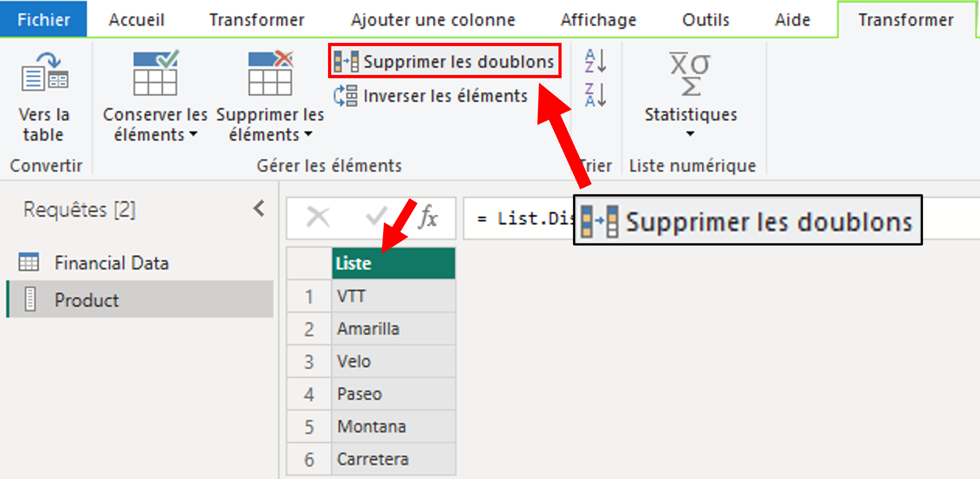
Task: Select the Financial Data query
Action: pos(111,263)
